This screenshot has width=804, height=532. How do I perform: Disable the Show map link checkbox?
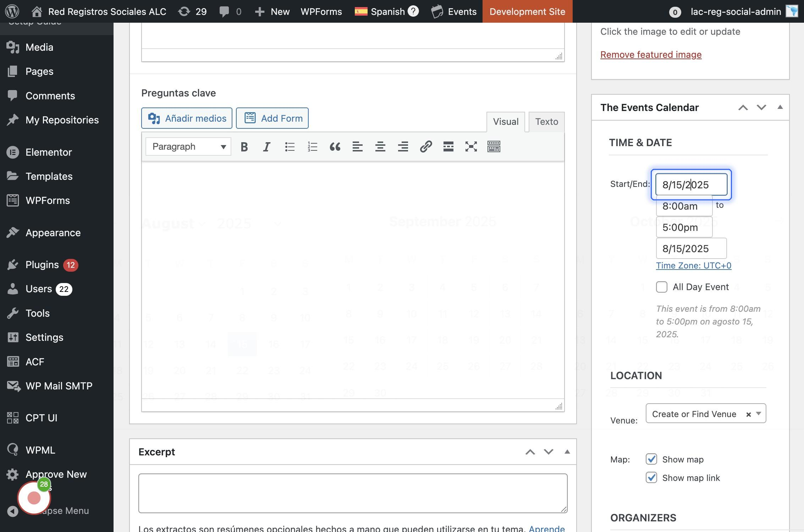651,478
